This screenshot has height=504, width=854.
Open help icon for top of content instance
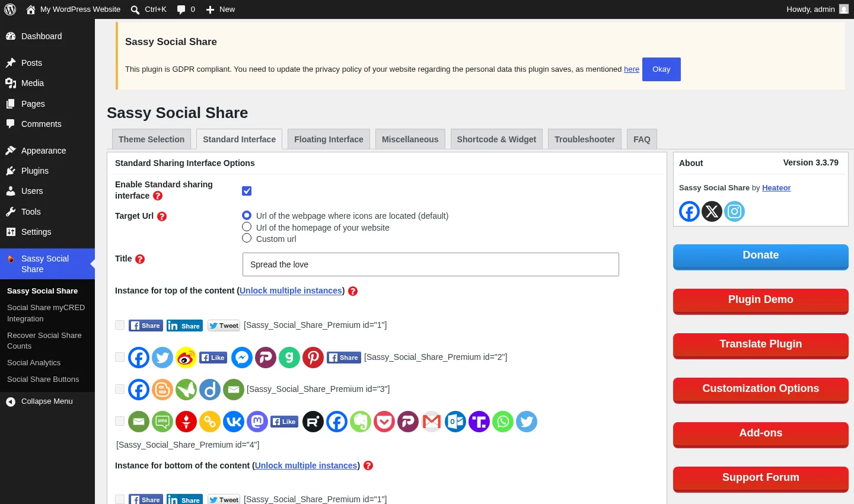click(353, 291)
